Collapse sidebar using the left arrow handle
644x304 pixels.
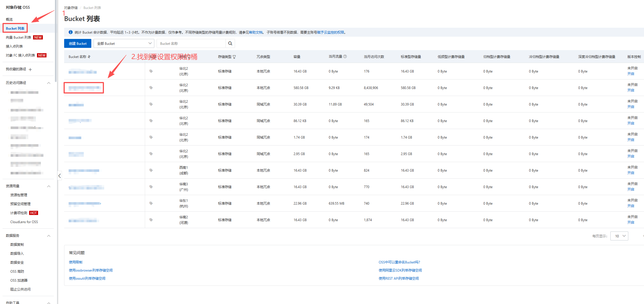[59, 176]
